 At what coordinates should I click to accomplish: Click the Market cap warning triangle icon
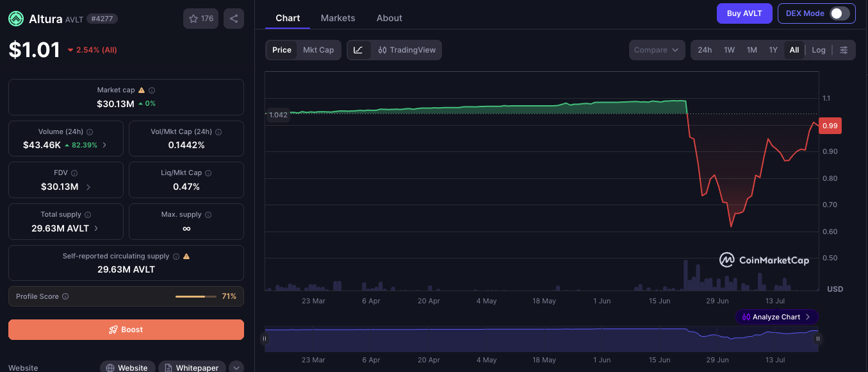(142, 90)
